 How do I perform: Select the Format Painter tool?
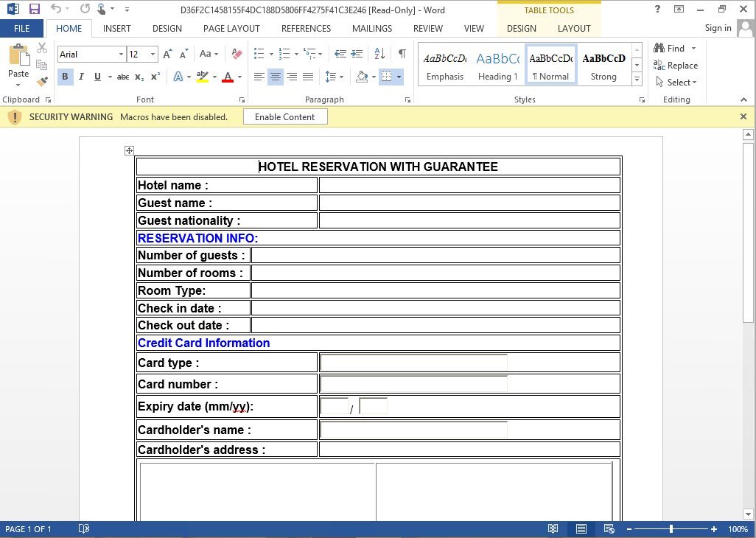(42, 81)
